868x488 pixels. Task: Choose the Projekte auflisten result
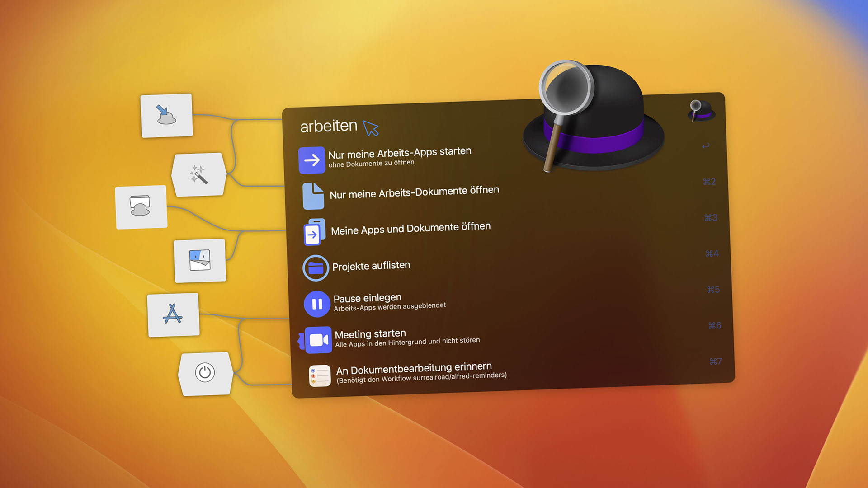[x=371, y=266]
